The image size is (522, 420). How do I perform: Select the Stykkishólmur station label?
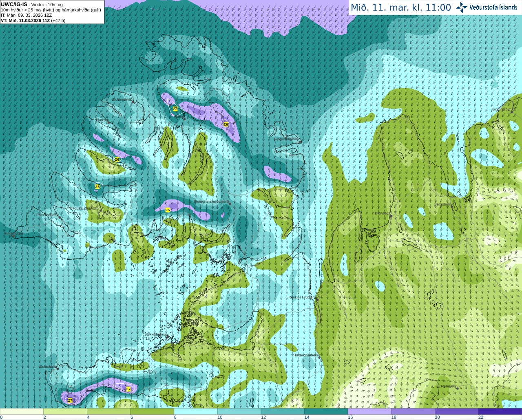(156, 334)
